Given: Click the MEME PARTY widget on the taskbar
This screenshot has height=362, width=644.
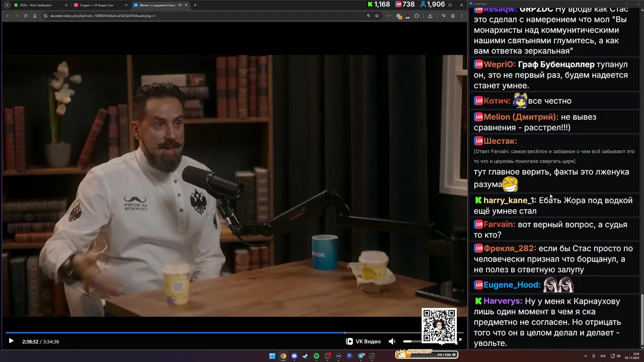Looking at the screenshot, I should (x=427, y=354).
